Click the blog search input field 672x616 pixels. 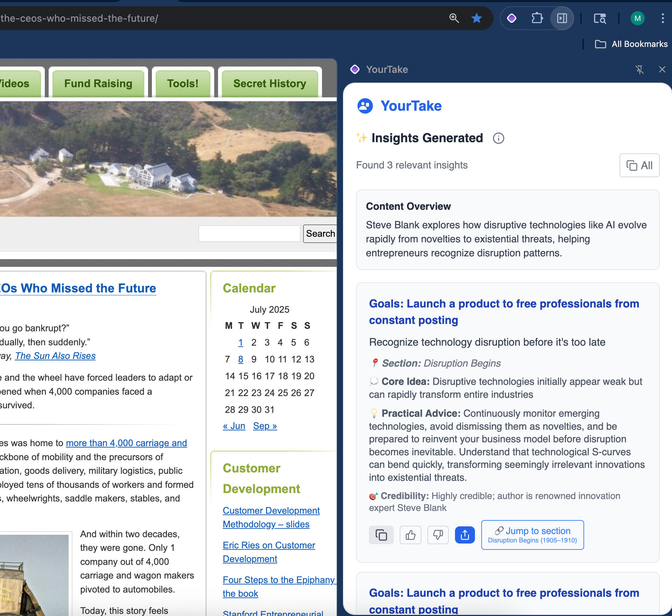tap(249, 234)
